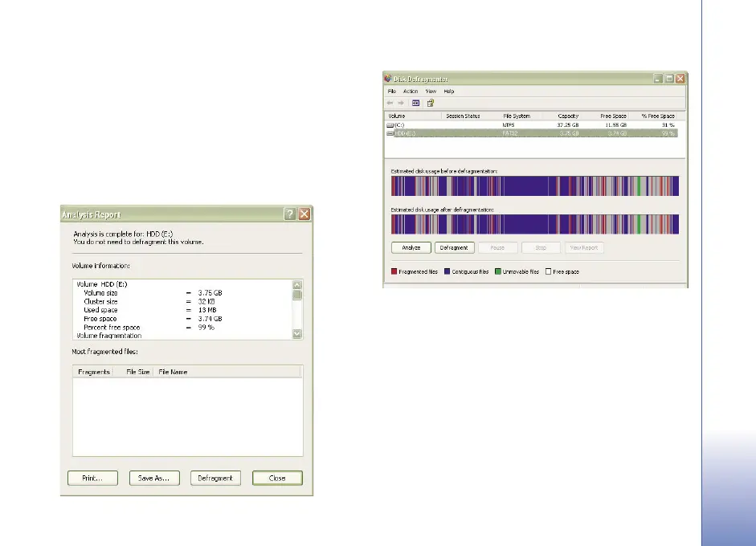Toggle the console tree toolbar icon
The height and width of the screenshot is (546, 756).
[415, 103]
